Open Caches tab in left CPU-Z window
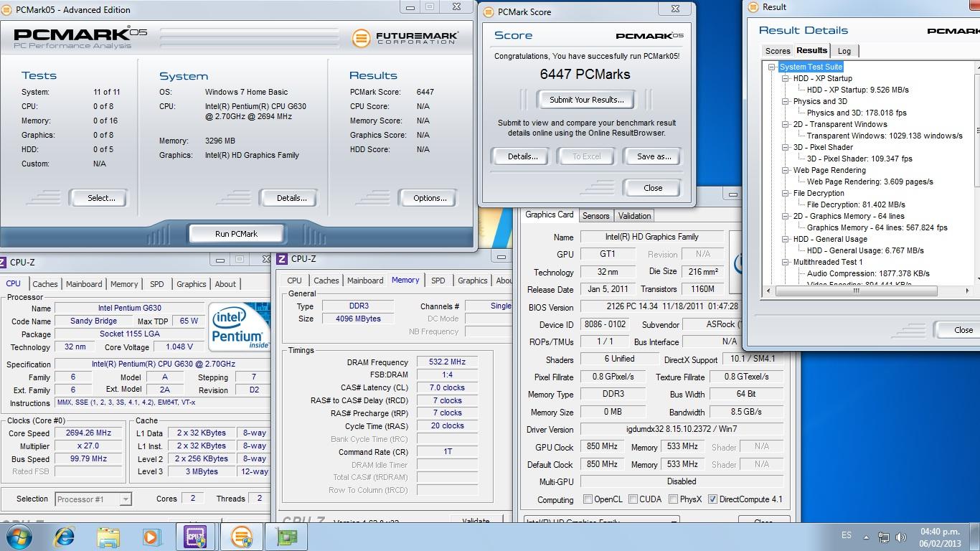Viewport: 980px width, 551px height. pyautogui.click(x=44, y=284)
